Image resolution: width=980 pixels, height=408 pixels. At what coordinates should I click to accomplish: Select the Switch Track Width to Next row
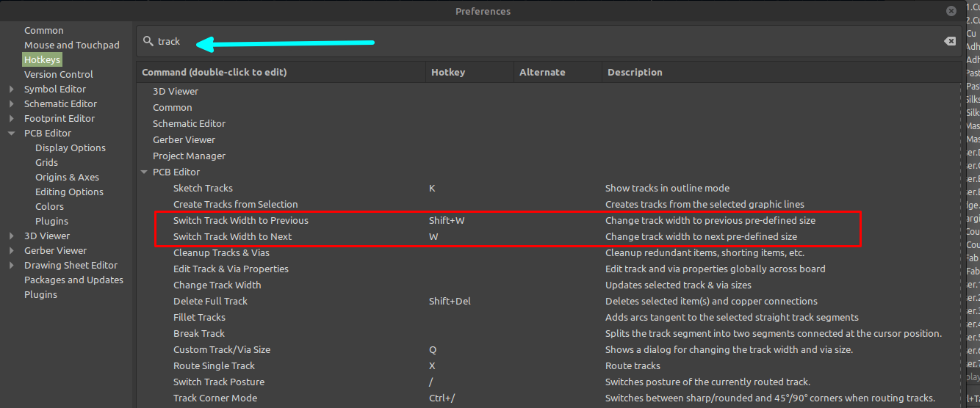[232, 237]
